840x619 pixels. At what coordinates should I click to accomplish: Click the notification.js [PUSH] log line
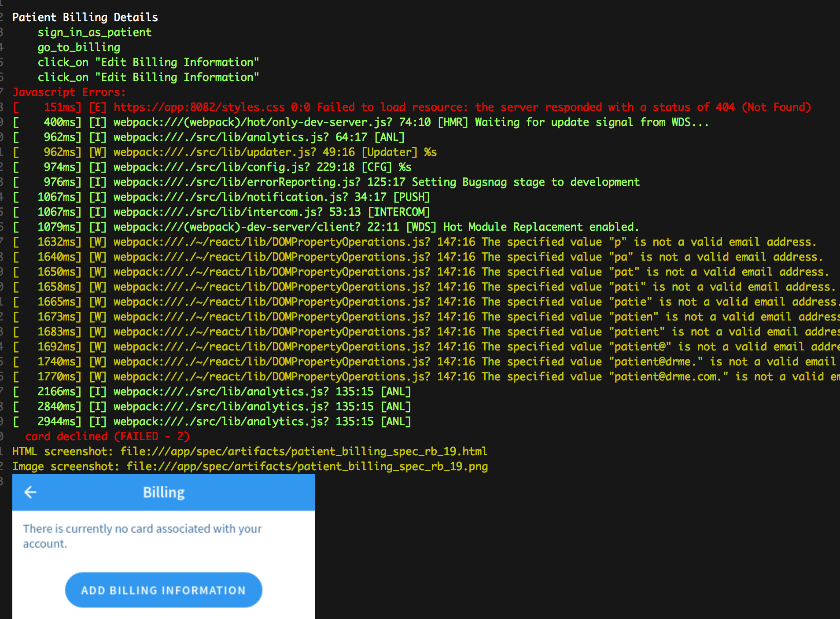click(x=221, y=197)
